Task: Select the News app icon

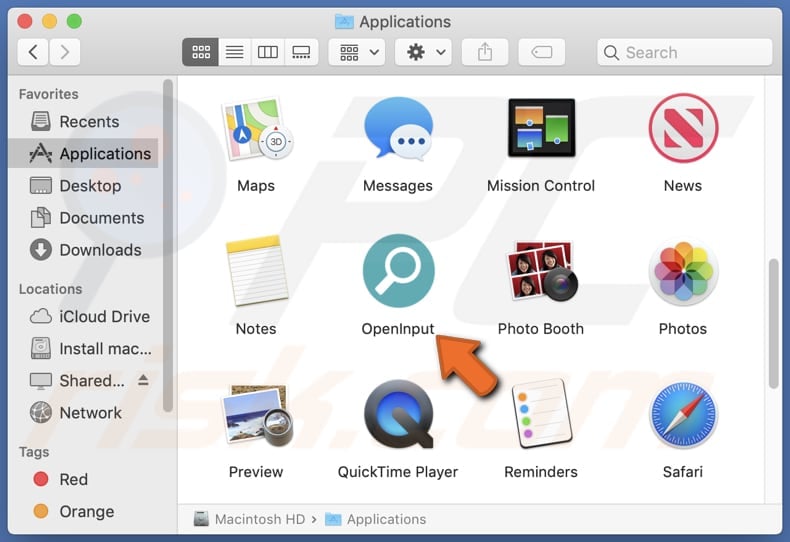Action: pyautogui.click(x=683, y=128)
